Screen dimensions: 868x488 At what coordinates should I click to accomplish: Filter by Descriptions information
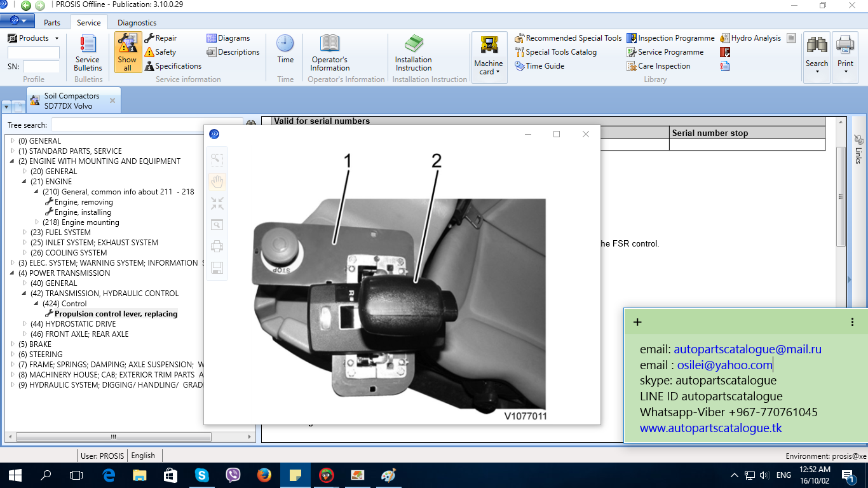233,52
